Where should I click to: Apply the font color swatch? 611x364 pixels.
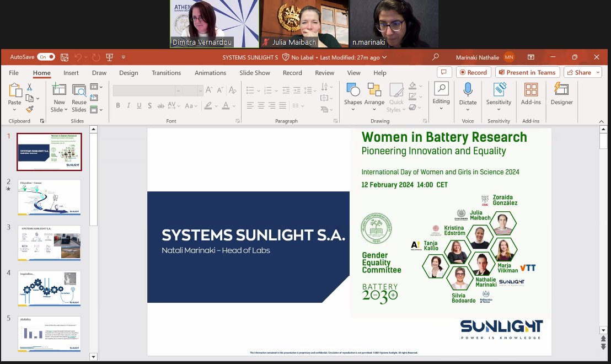(x=226, y=105)
